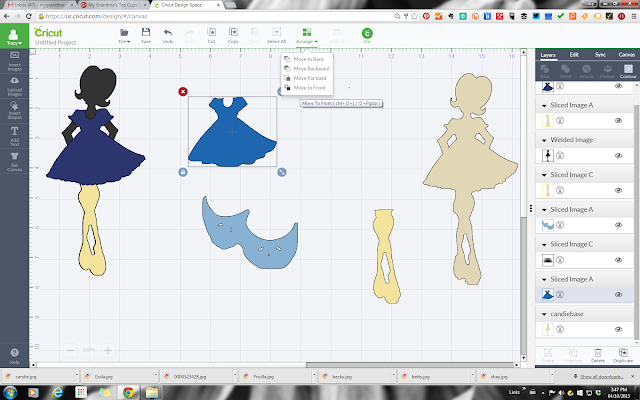The width and height of the screenshot is (640, 400).
Task: Click the zoom in plus button
Action: 108,350
